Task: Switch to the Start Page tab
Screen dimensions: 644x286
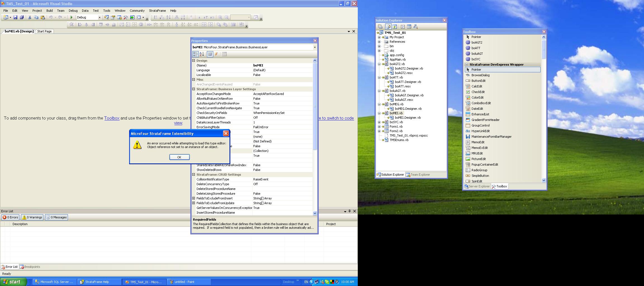Action: 44,31
